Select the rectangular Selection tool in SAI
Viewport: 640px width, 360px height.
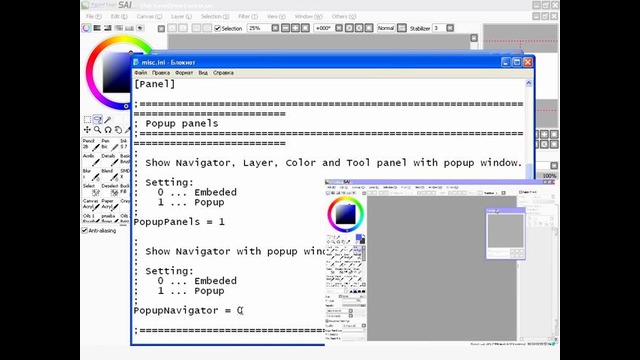point(87,120)
